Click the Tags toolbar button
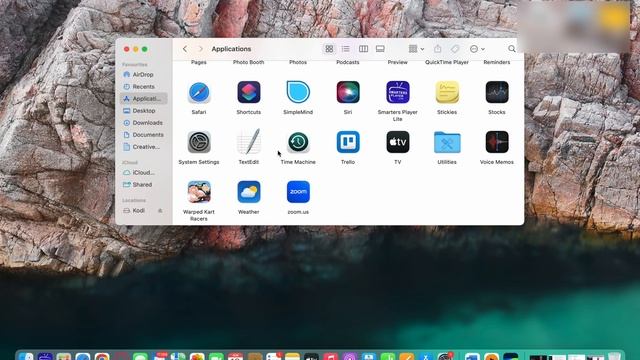The image size is (640, 360). pos(455,49)
